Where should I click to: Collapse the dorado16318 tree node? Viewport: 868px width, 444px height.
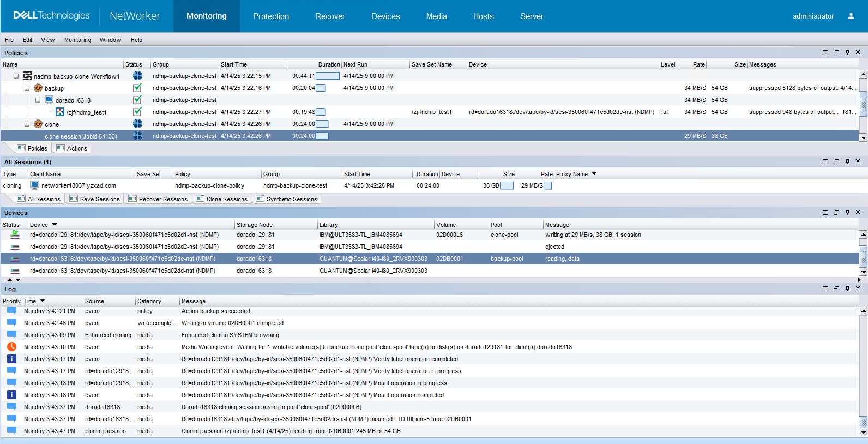tap(38, 100)
